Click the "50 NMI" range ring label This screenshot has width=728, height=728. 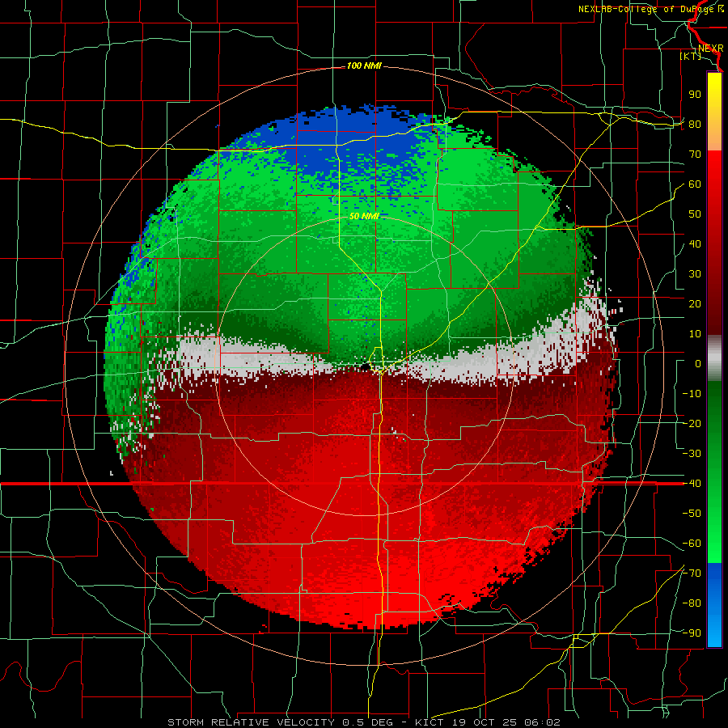[x=364, y=216]
